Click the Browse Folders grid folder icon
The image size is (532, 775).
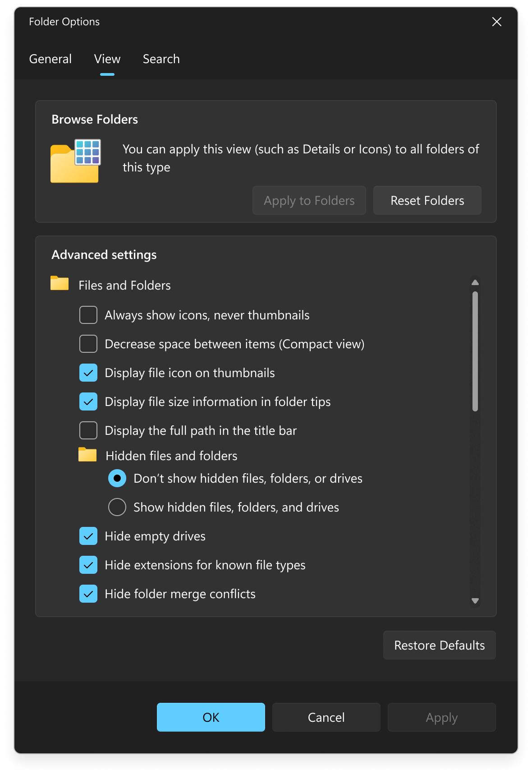pyautogui.click(x=75, y=161)
